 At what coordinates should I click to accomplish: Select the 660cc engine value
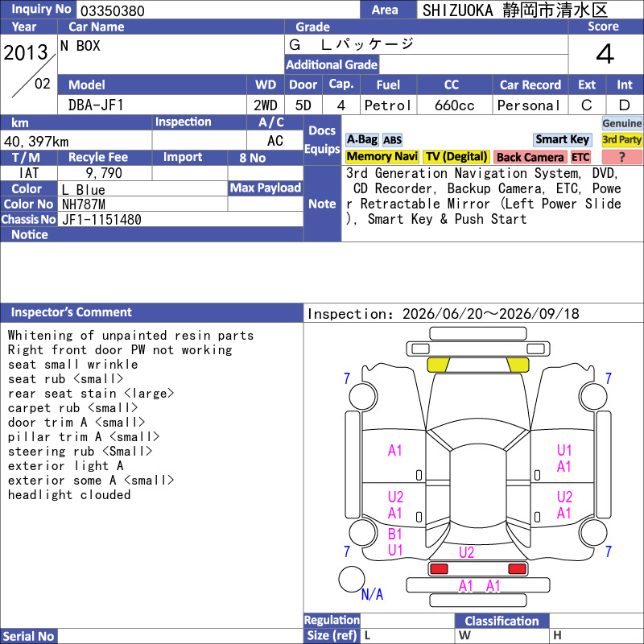[454, 105]
